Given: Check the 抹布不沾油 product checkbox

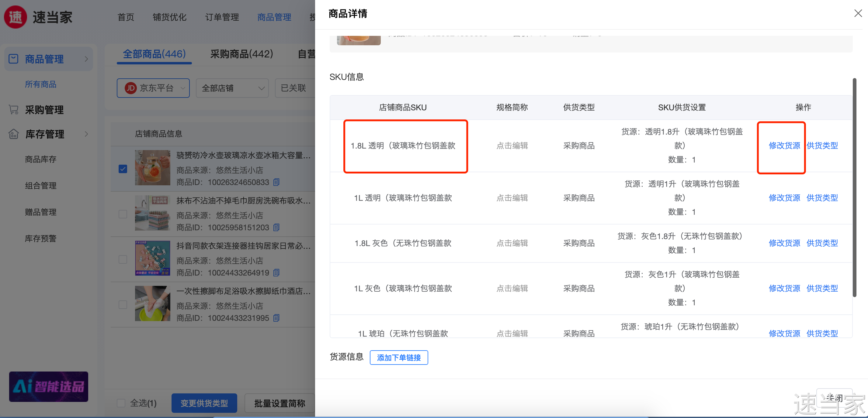Looking at the screenshot, I should (123, 214).
